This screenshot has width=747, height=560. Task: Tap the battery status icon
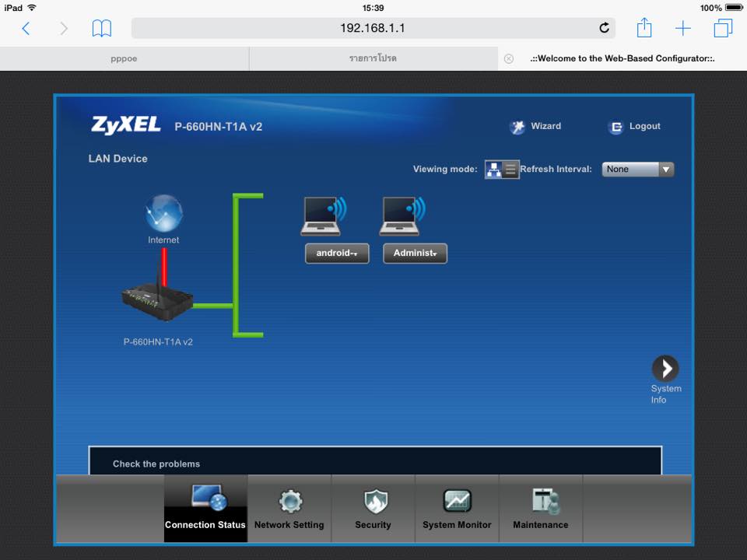734,8
